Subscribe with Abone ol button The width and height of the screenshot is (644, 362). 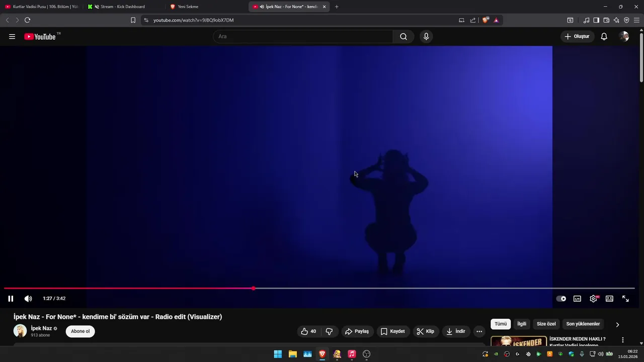[x=80, y=331]
